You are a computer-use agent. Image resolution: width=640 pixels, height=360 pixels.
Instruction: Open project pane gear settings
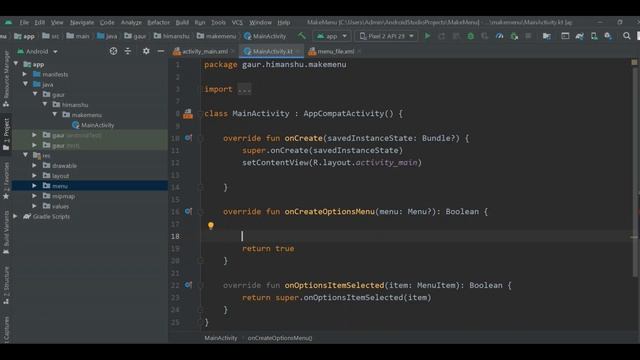coord(146,51)
